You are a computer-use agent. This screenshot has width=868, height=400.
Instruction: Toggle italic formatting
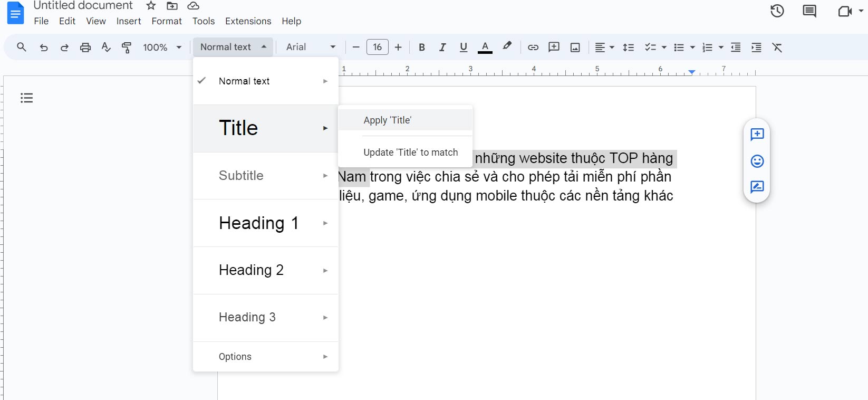[442, 47]
